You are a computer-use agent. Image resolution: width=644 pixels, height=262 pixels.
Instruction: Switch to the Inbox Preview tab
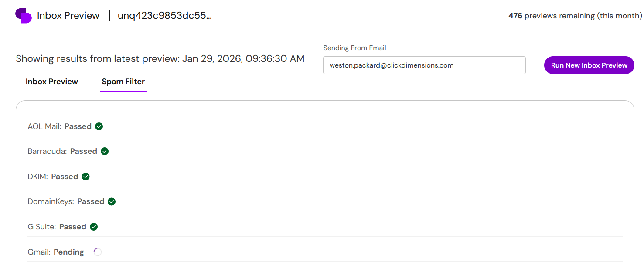[x=52, y=82]
